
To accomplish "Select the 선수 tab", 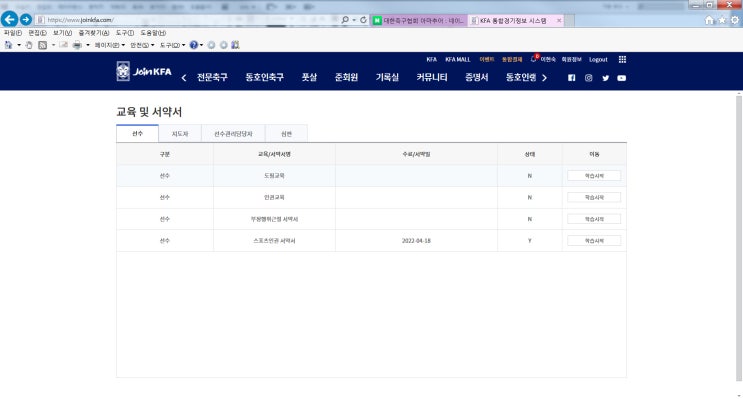I will [137, 134].
